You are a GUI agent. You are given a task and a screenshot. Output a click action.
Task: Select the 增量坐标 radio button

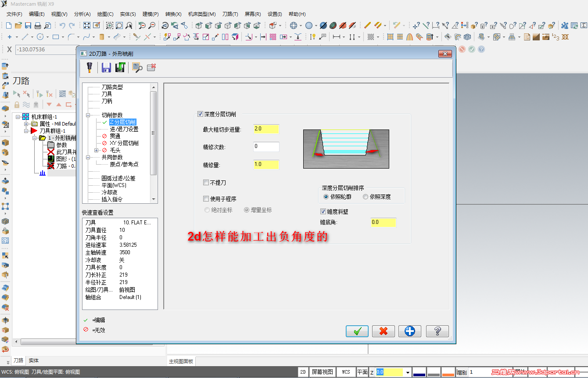coord(247,210)
